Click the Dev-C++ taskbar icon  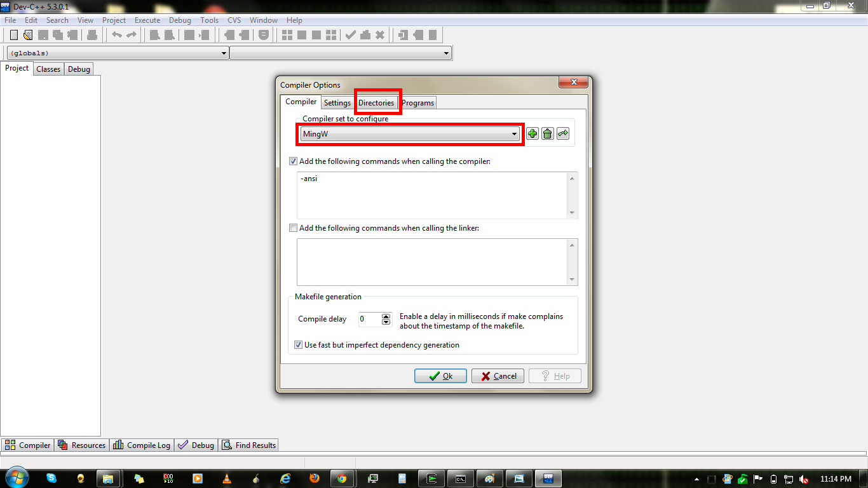[x=548, y=478]
